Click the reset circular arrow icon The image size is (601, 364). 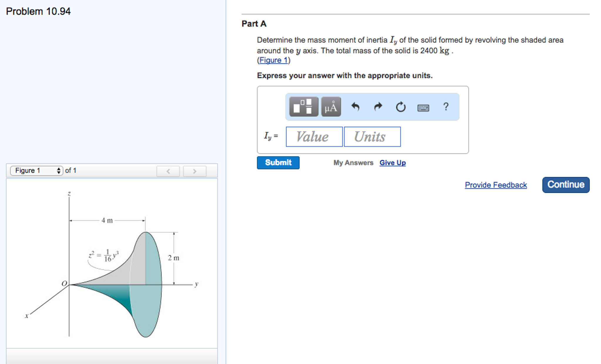click(401, 107)
